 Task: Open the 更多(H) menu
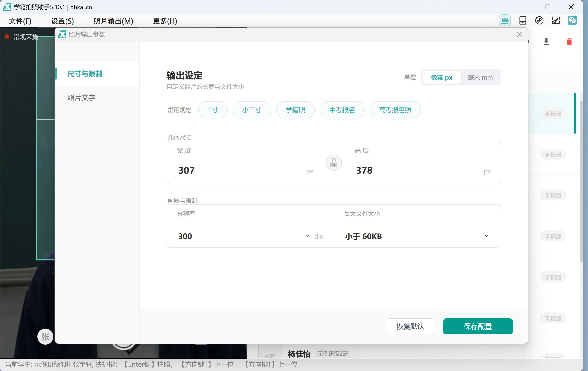click(x=165, y=21)
